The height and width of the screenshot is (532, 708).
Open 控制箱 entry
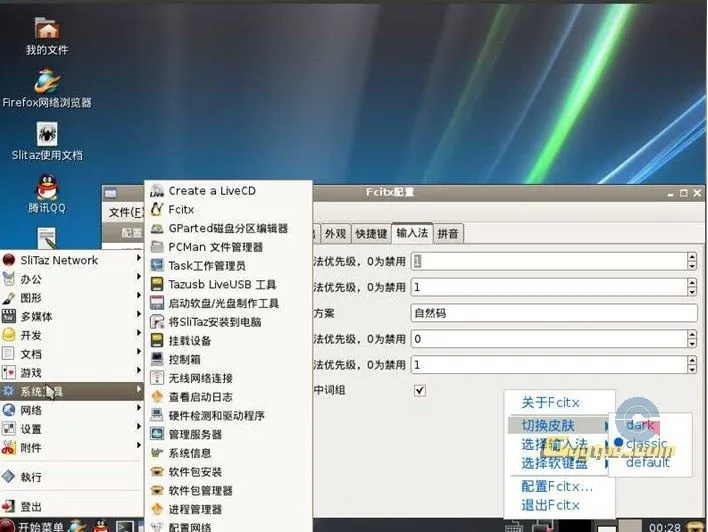click(x=228, y=359)
